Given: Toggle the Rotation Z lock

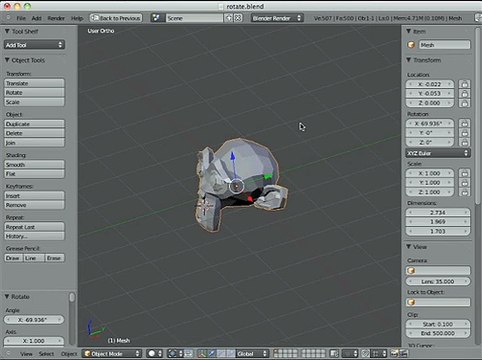Looking at the screenshot, I should pos(464,142).
